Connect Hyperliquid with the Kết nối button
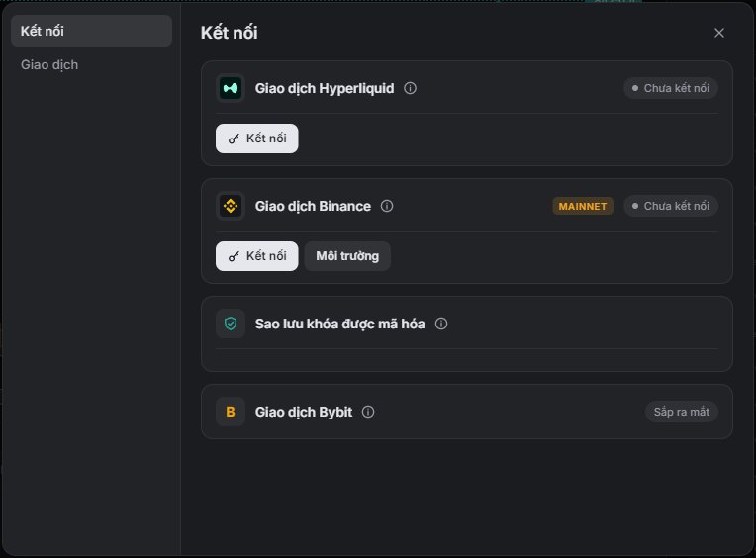The height and width of the screenshot is (558, 756). tap(257, 139)
